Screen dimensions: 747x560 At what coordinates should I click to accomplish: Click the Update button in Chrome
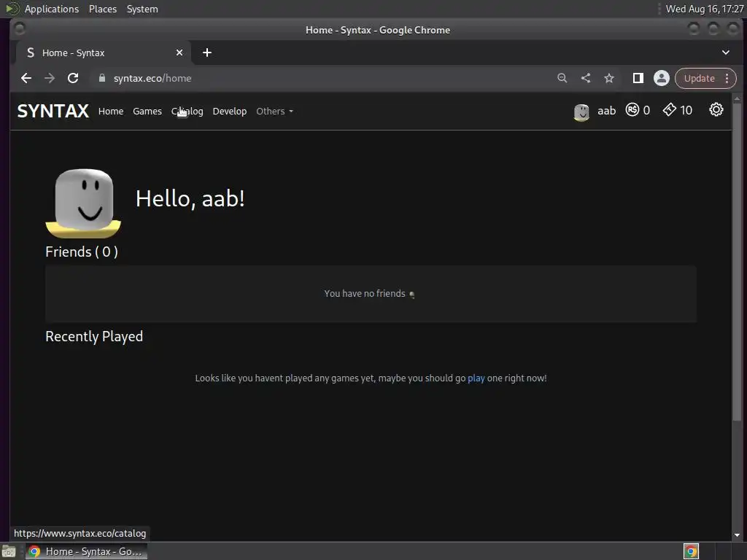(700, 78)
